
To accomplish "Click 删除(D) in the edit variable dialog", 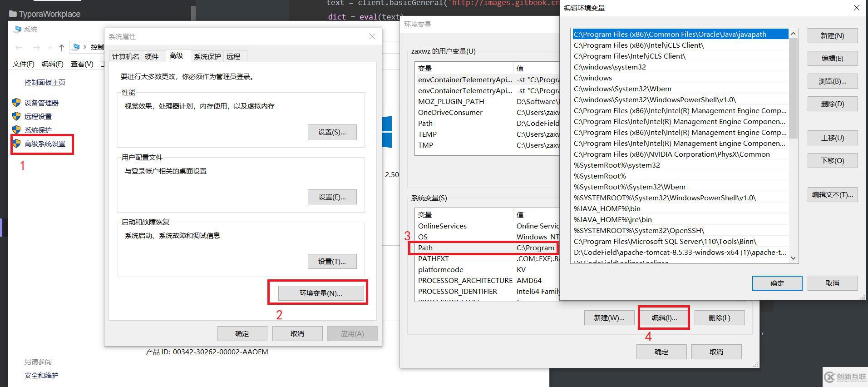I will coord(833,104).
